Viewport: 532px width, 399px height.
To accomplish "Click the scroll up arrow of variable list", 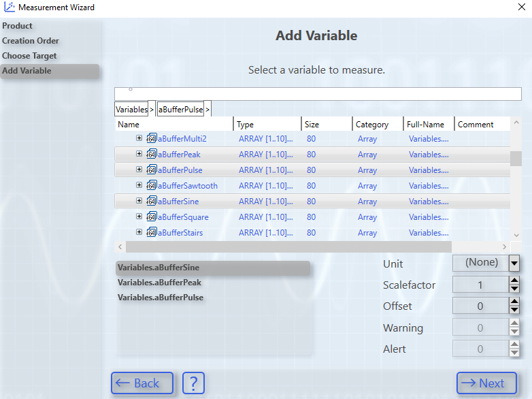I will pos(516,123).
